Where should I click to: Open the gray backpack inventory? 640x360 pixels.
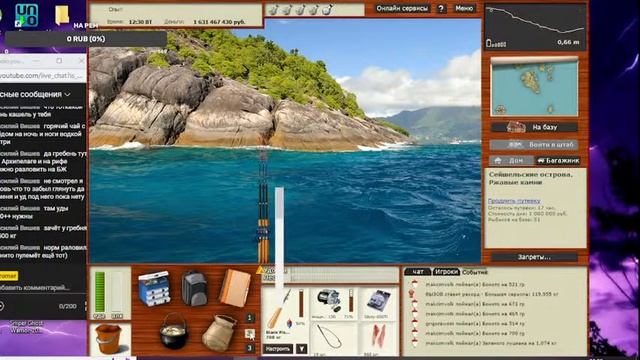coord(194,288)
